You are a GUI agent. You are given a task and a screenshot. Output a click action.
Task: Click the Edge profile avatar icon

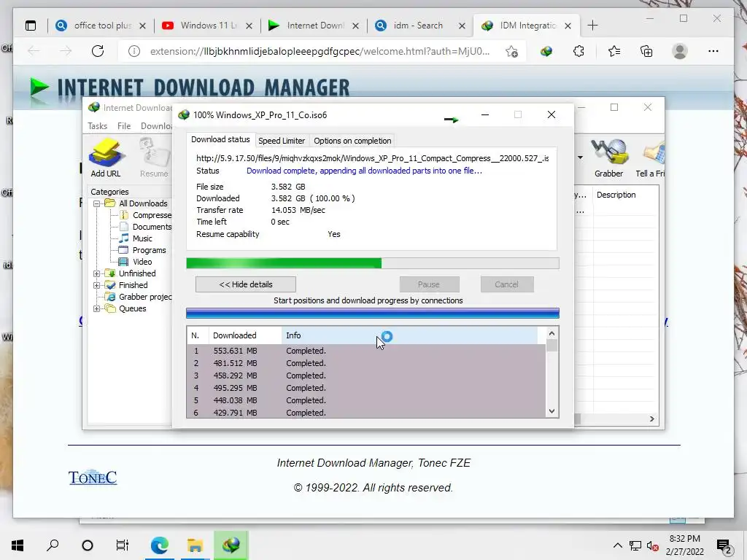[680, 52]
